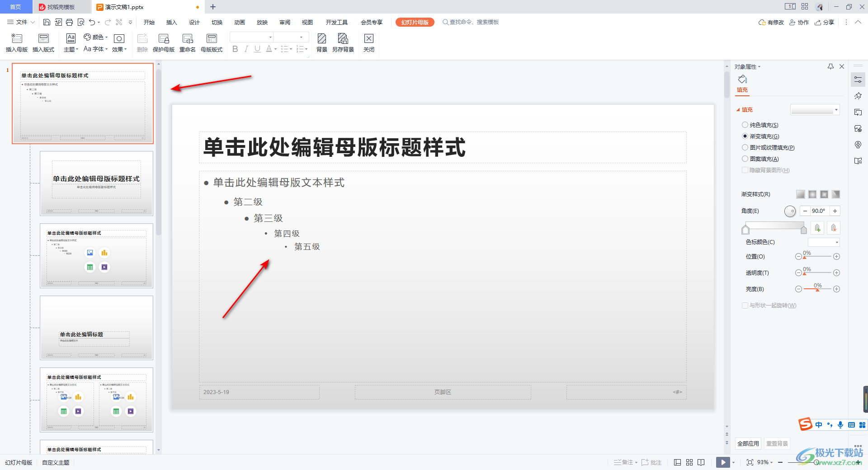Image resolution: width=868 pixels, height=470 pixels.
Task: Open the Animation (动画) ribbon tab
Action: coord(240,22)
